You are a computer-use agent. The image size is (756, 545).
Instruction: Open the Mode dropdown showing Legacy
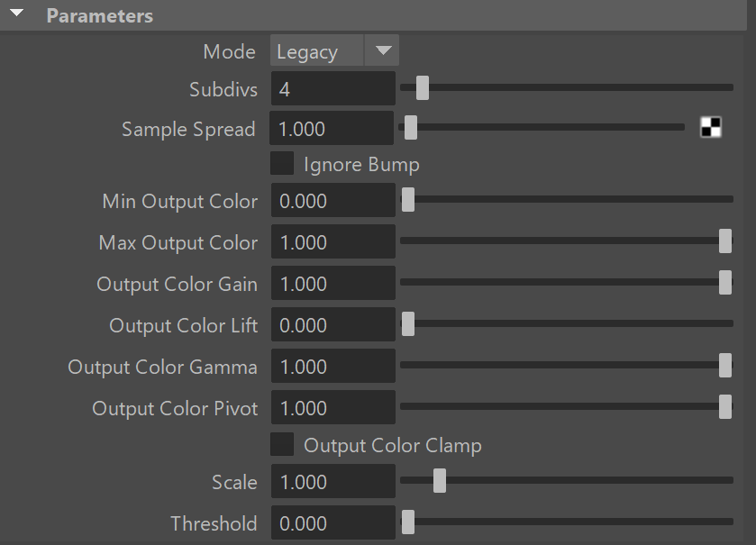(334, 50)
